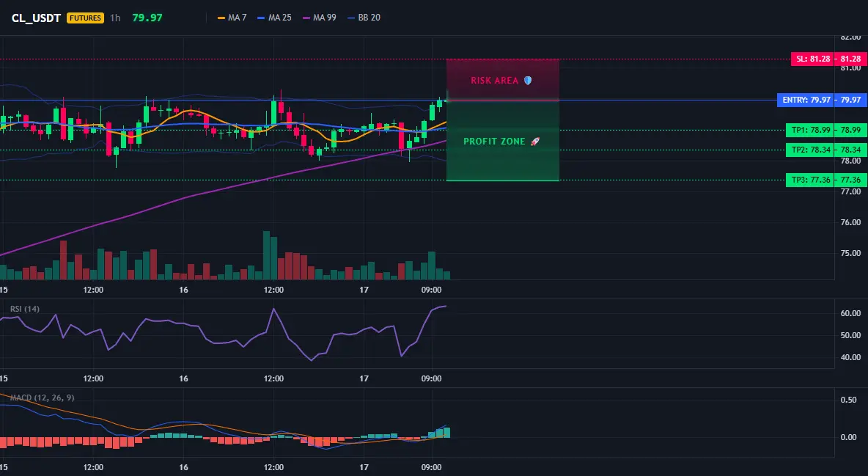Click the 09:00 time label under price chart

[x=431, y=290]
